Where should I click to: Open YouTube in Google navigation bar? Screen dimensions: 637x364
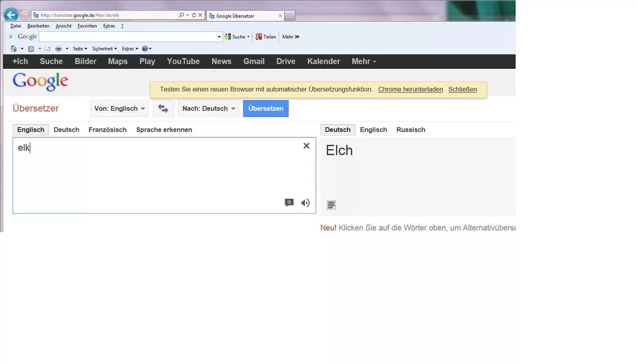pos(183,61)
